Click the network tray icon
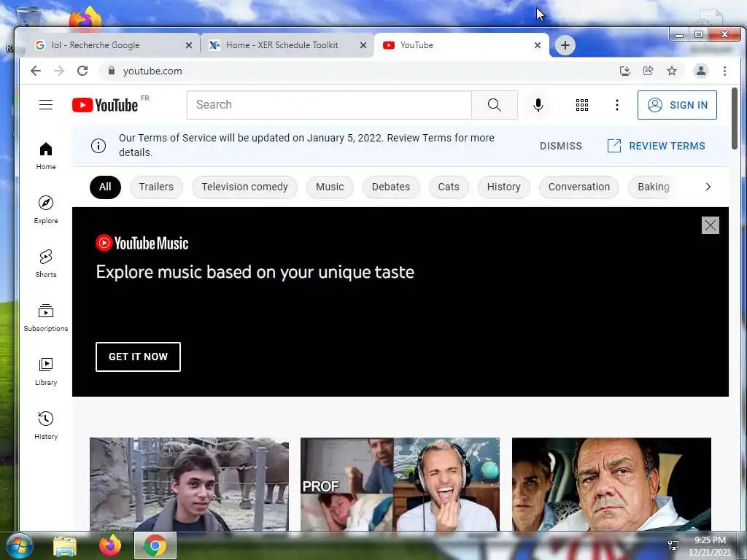Image resolution: width=747 pixels, height=560 pixels. (x=673, y=545)
